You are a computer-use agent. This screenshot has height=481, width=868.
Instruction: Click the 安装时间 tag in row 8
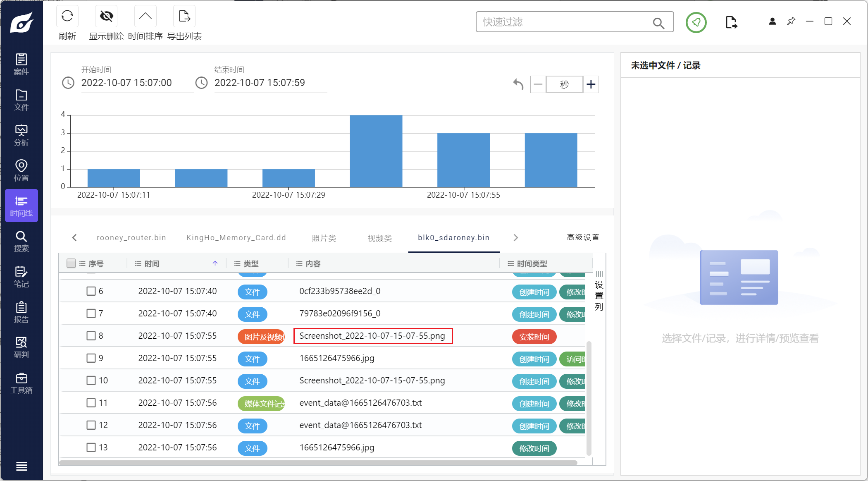[534, 337]
